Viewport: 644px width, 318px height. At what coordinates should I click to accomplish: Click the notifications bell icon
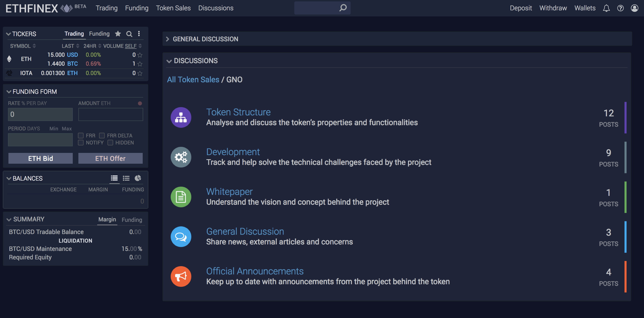click(606, 8)
